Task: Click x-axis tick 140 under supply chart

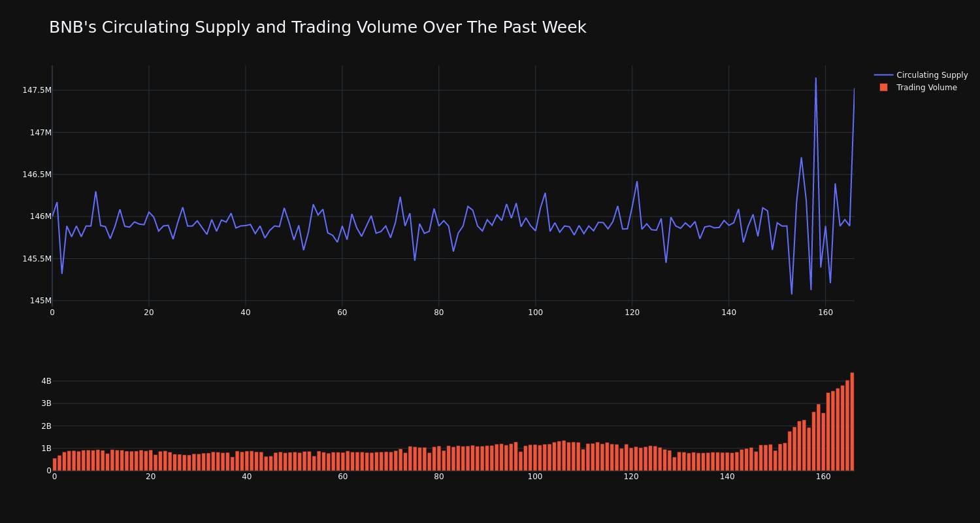Action: 729,312
